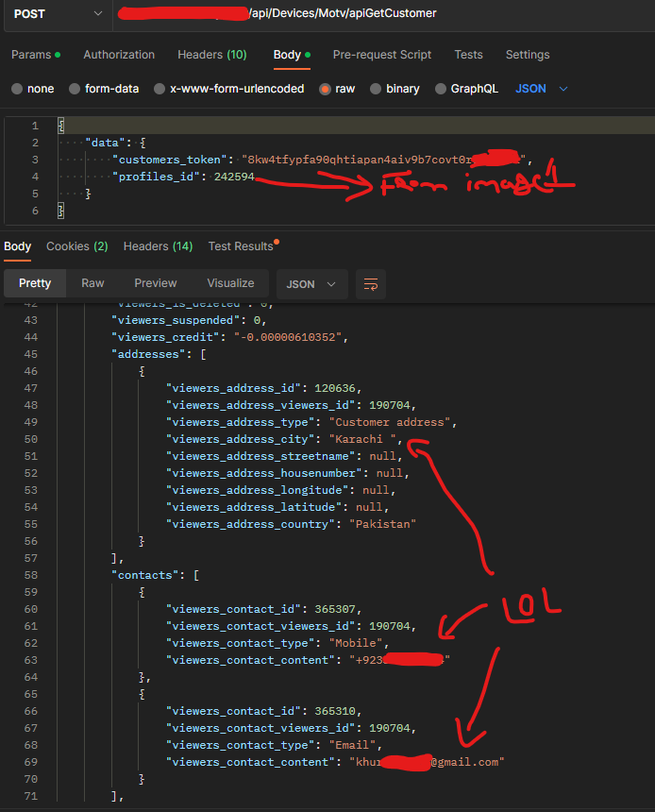
Task: Switch to the Authorization tab
Action: point(119,55)
